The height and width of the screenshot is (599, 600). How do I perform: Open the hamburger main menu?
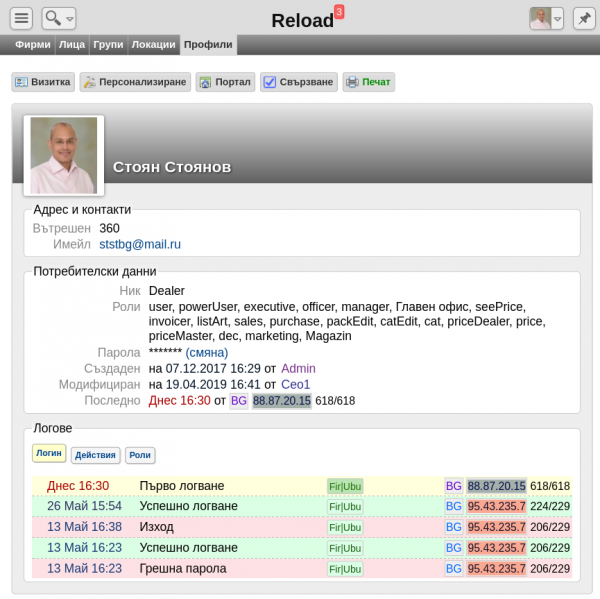click(22, 19)
